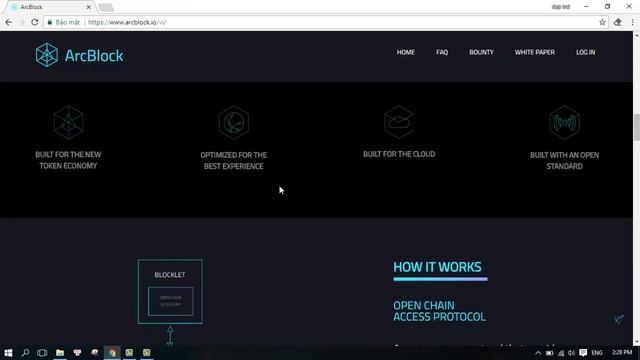Open the taskbar clock
Image resolution: width=640 pixels, height=360 pixels.
pyautogui.click(x=622, y=352)
